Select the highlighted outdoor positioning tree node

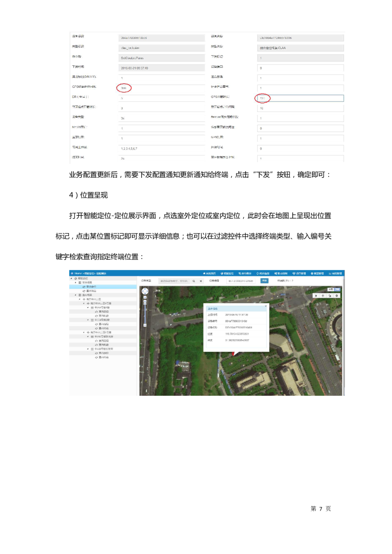[103, 287]
